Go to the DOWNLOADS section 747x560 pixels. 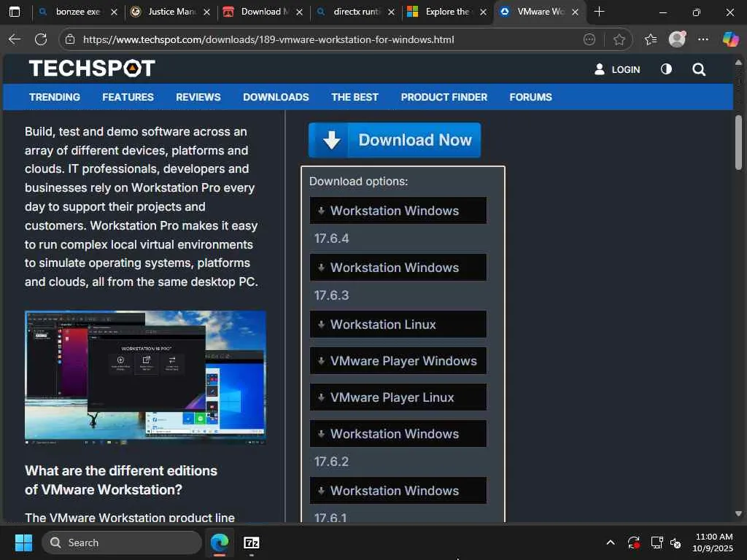point(276,97)
